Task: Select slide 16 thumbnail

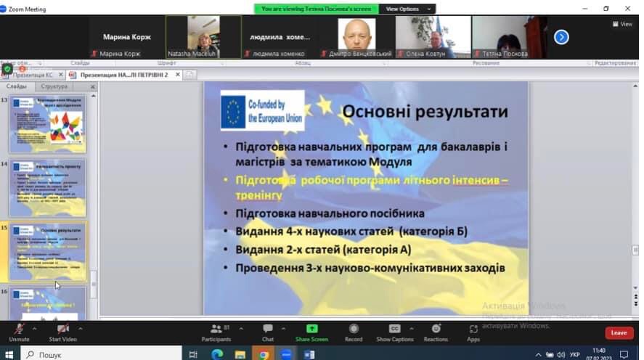Action: pos(48,303)
